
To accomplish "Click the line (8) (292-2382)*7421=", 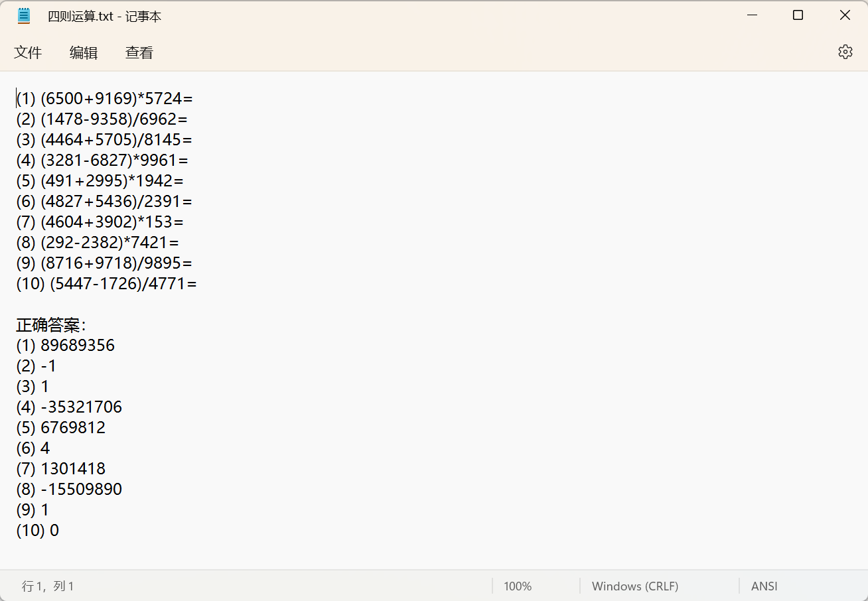I will (x=98, y=243).
